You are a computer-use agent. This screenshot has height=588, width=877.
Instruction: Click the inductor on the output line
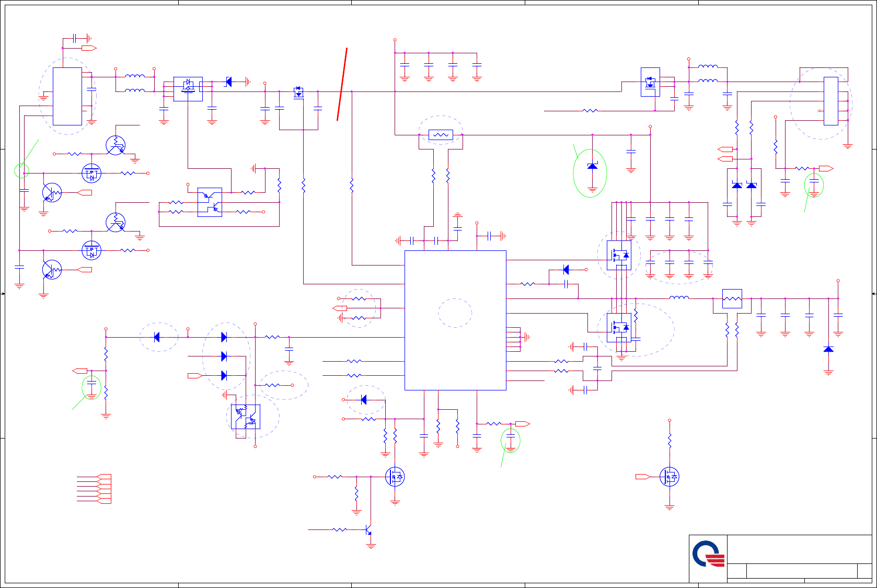679,297
